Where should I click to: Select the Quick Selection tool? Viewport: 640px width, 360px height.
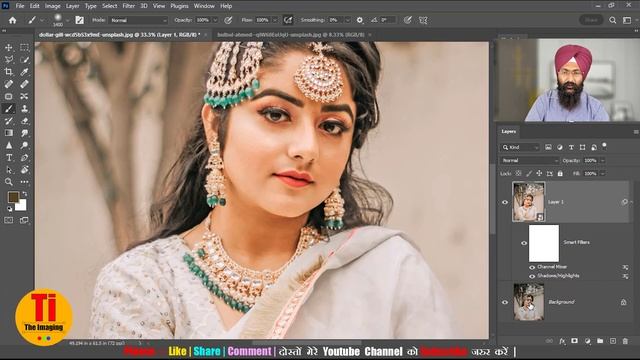tap(24, 60)
